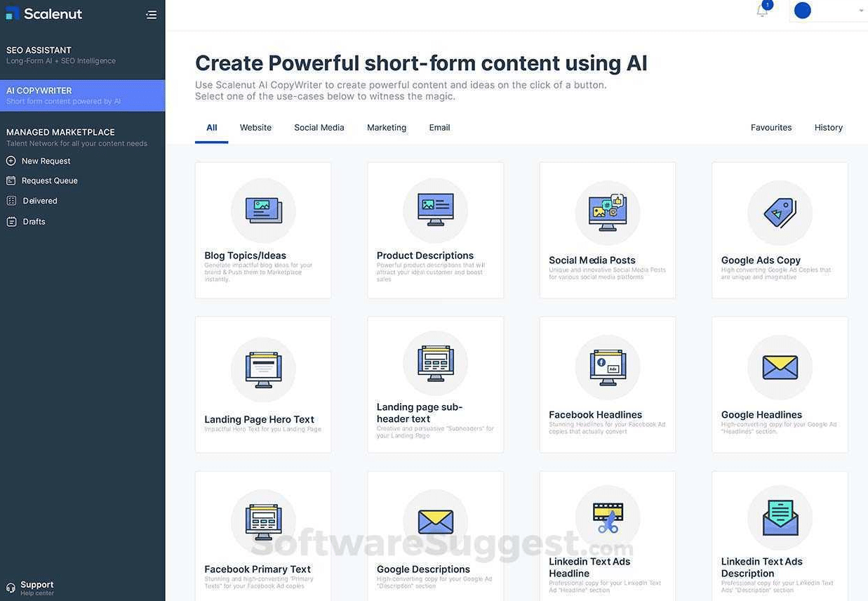The height and width of the screenshot is (601, 868).
Task: Click the Google Ads Copy tag icon
Action: click(x=780, y=213)
